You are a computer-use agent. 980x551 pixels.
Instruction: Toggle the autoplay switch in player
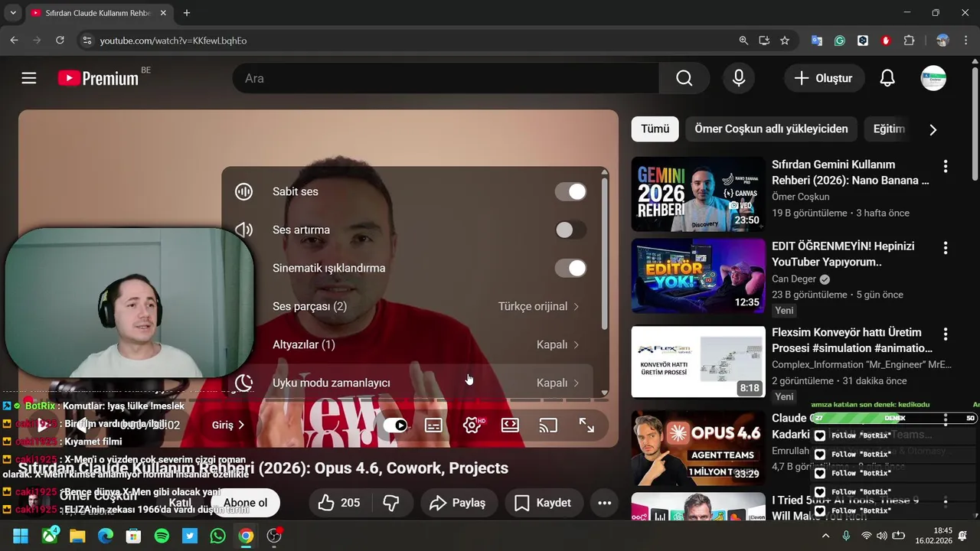pyautogui.click(x=395, y=425)
